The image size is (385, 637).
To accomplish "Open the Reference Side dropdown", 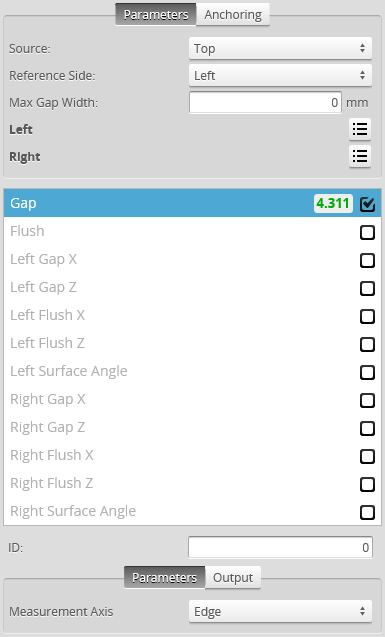I will (280, 76).
